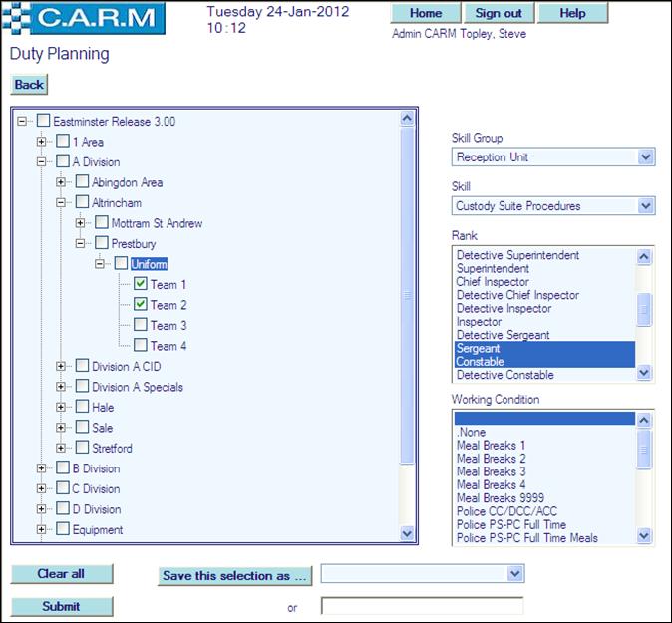Submit the duty planning selection
Screen dimensions: 672x623
coord(62,606)
